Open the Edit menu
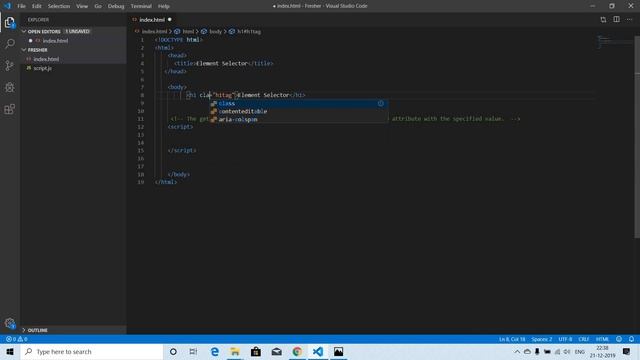Screen dimensions: 640x360 point(37,6)
